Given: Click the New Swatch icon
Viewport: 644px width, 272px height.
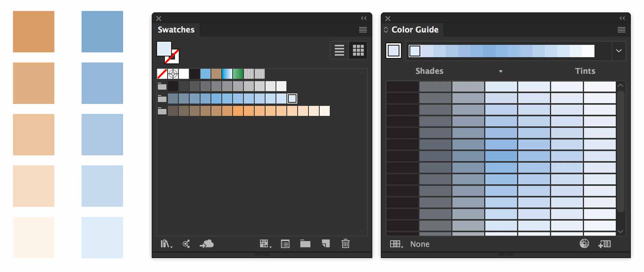Looking at the screenshot, I should click(326, 244).
